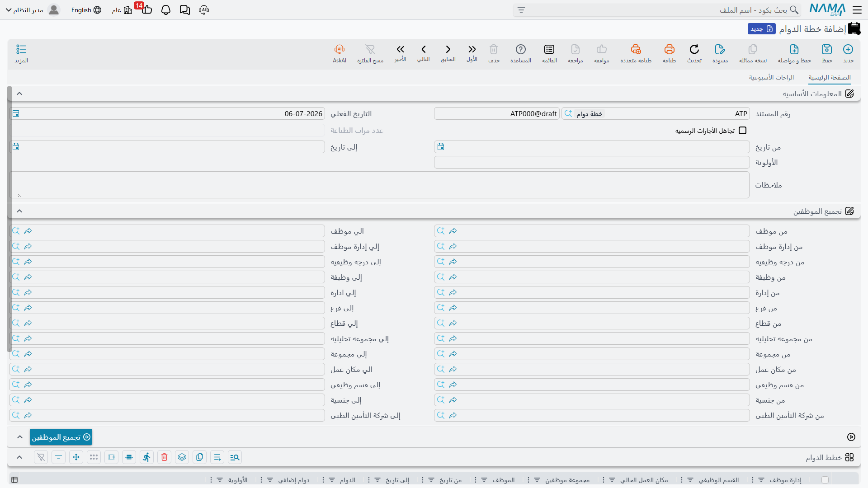Click the جديد (New) toolbar icon
The image size is (868, 488).
pos(848,53)
